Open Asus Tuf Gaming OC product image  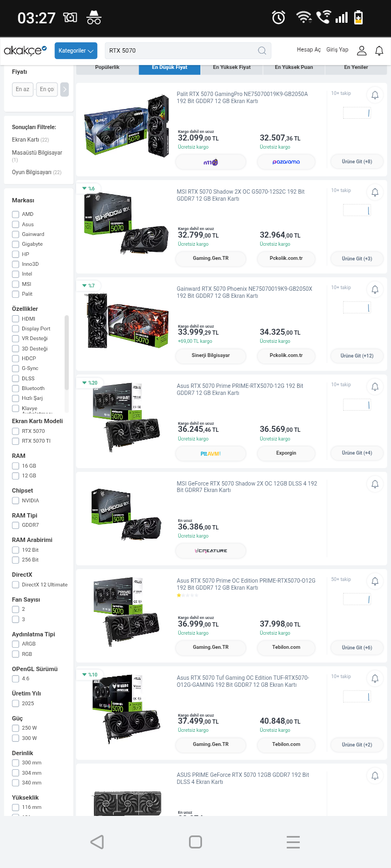click(x=126, y=710)
